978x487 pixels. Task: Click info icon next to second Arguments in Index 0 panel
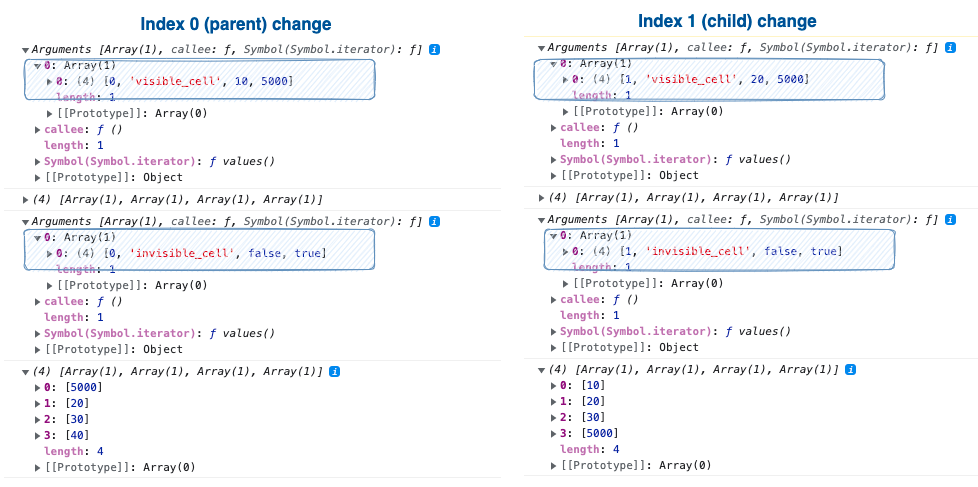pyautogui.click(x=434, y=221)
